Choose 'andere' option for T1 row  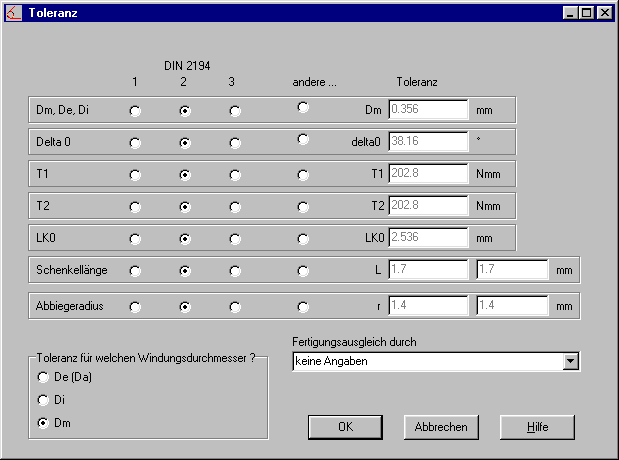(x=303, y=174)
